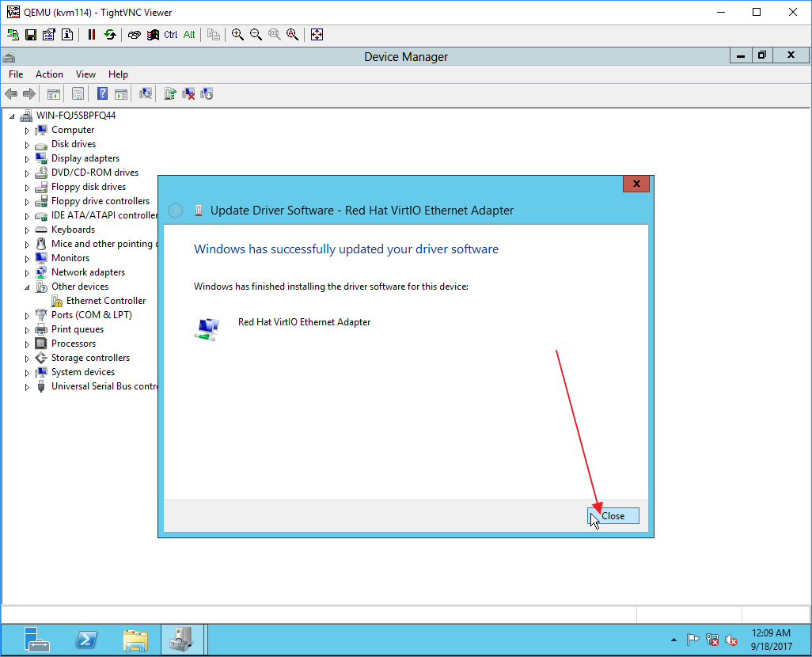This screenshot has height=657, width=812.
Task: Expand the Computer node
Action: (x=27, y=131)
